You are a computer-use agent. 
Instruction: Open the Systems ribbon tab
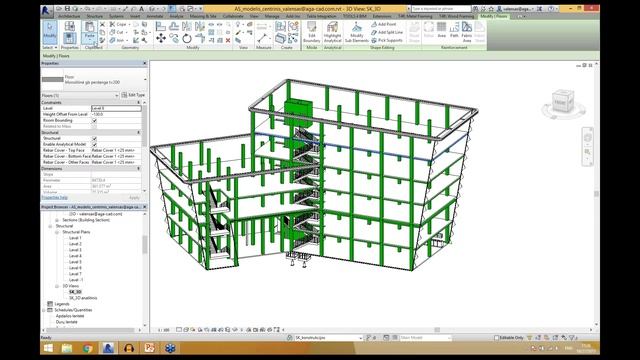coord(116,16)
